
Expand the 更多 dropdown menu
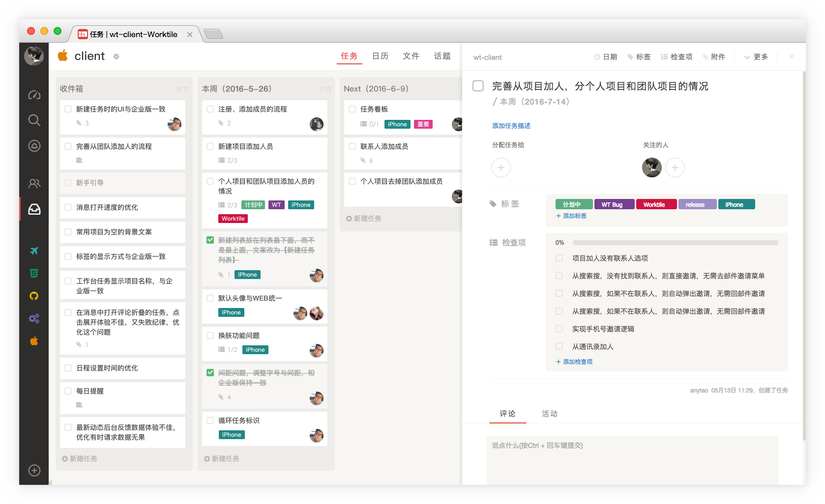click(x=756, y=57)
